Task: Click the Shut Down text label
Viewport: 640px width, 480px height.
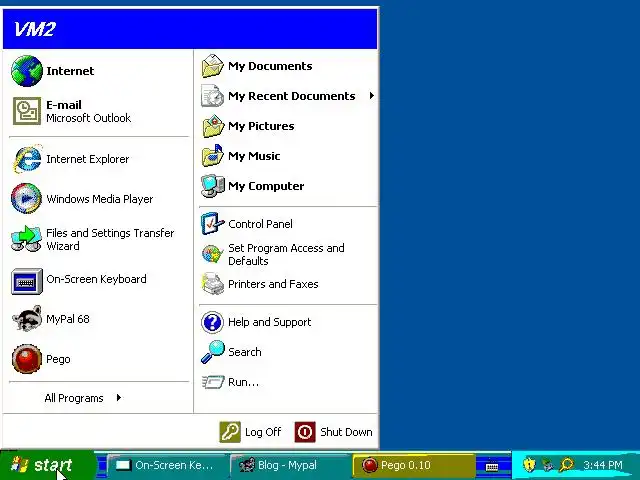Action: pyautogui.click(x=346, y=432)
